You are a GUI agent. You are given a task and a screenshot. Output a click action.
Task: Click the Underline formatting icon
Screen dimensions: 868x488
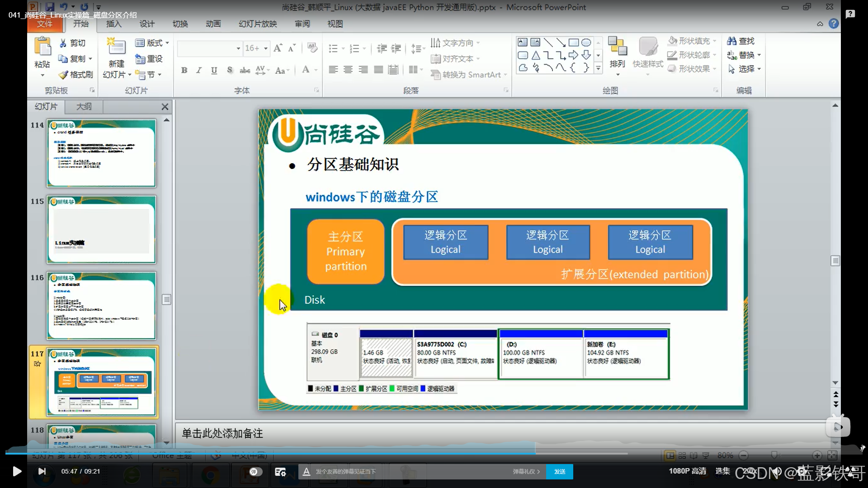tap(214, 70)
